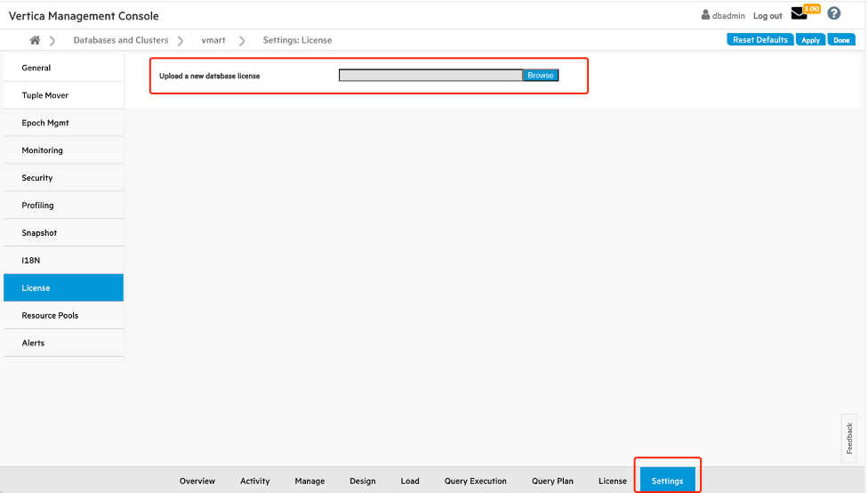
Task: Switch to the Design tab
Action: [x=363, y=481]
